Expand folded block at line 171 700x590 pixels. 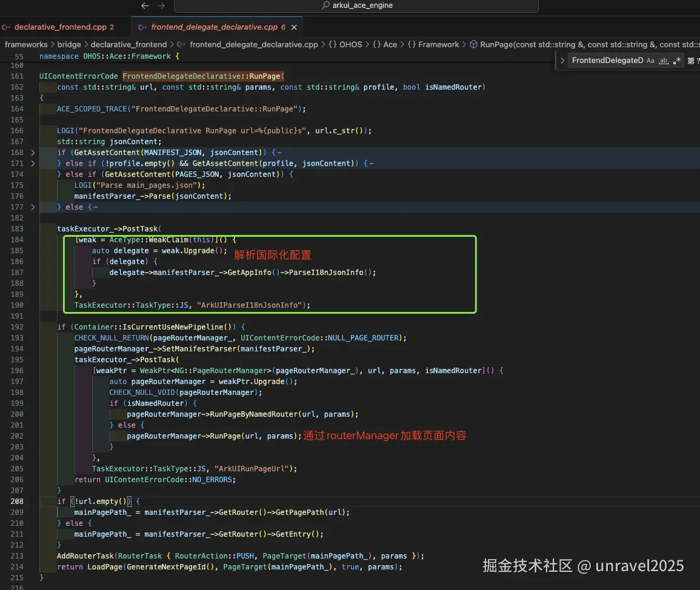[x=33, y=164]
